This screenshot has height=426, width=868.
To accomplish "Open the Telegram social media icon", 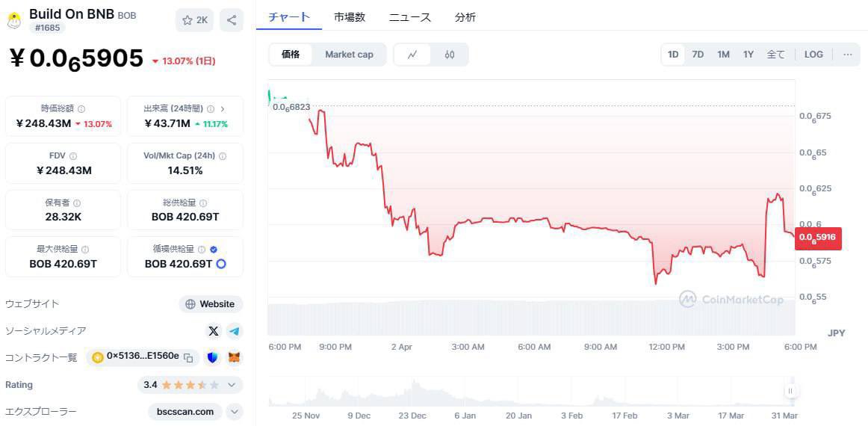I will (235, 331).
